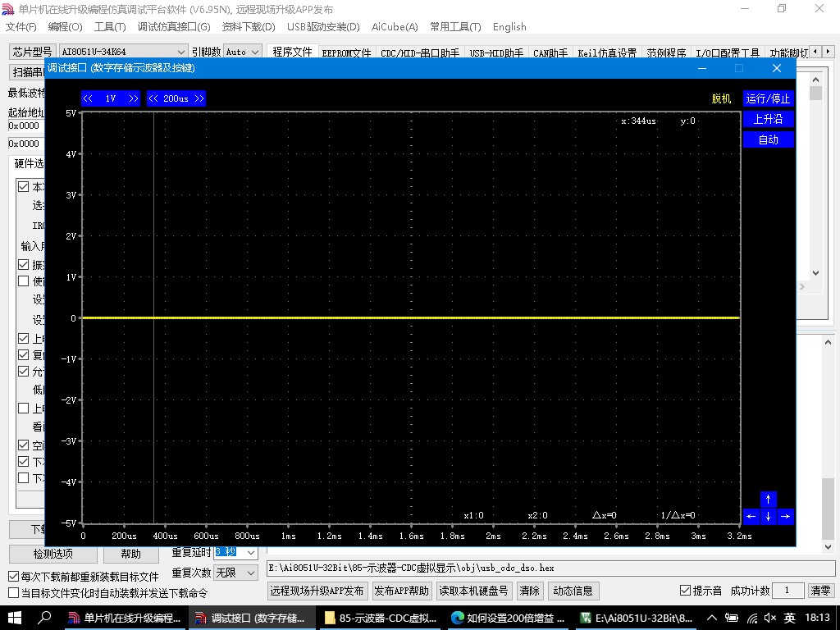
Task: Toggle hardware option checkbox starting 使
Action: pos(24,281)
